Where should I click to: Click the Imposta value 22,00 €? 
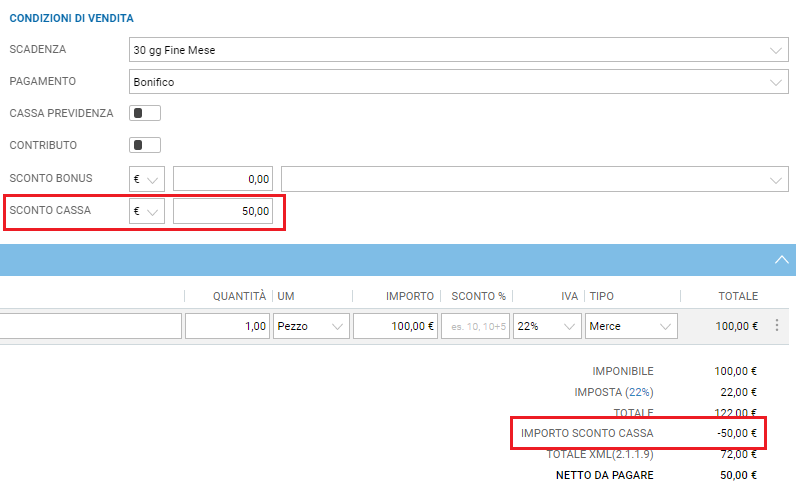(x=739, y=392)
